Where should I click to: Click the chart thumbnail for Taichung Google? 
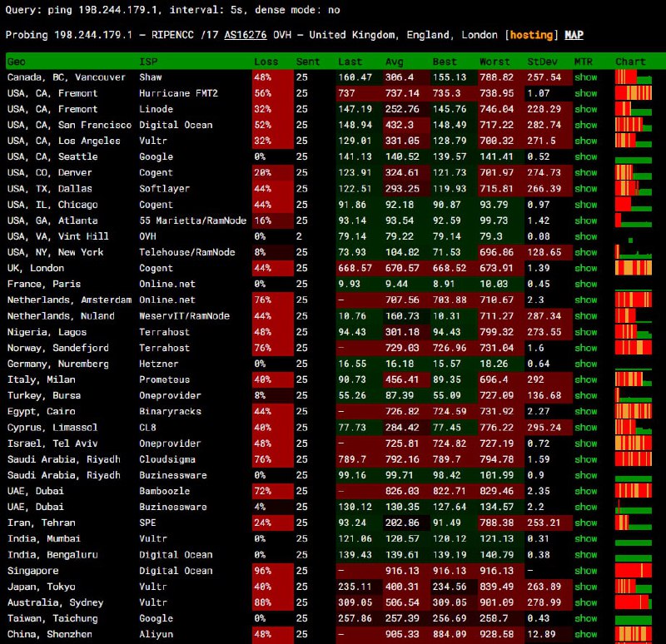pyautogui.click(x=633, y=618)
